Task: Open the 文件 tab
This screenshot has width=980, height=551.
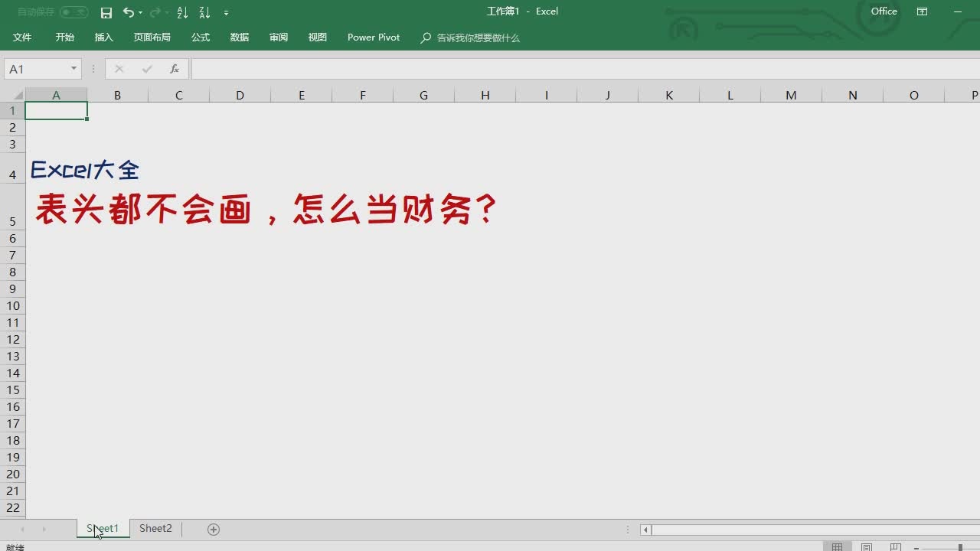Action: [x=22, y=37]
